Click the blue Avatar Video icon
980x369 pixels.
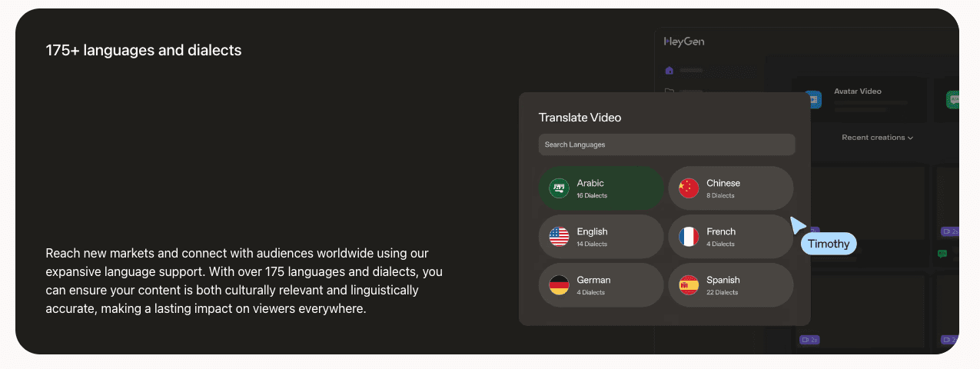tap(813, 99)
